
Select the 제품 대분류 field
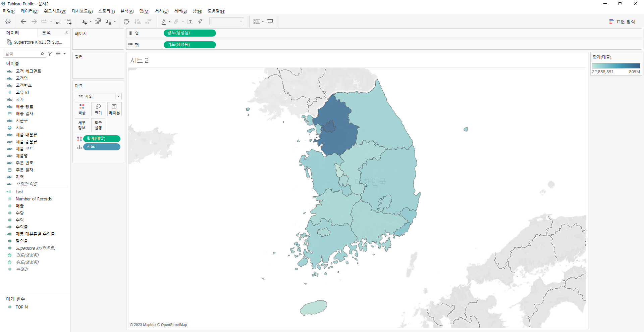[x=26, y=135]
